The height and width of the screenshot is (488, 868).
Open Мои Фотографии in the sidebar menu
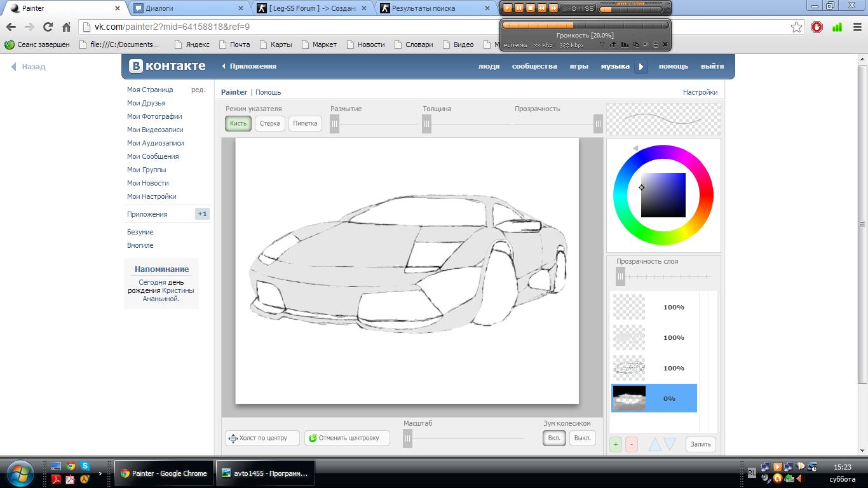154,116
